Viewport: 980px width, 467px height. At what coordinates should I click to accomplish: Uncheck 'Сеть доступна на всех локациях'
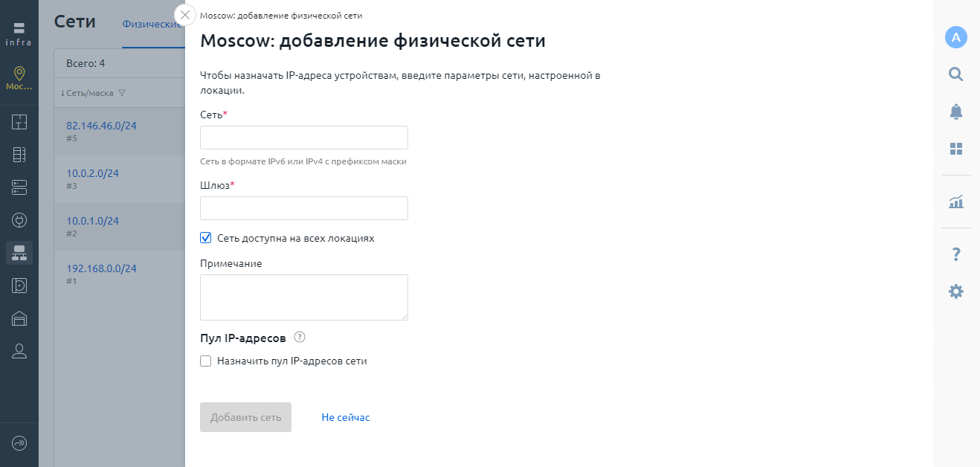(206, 238)
